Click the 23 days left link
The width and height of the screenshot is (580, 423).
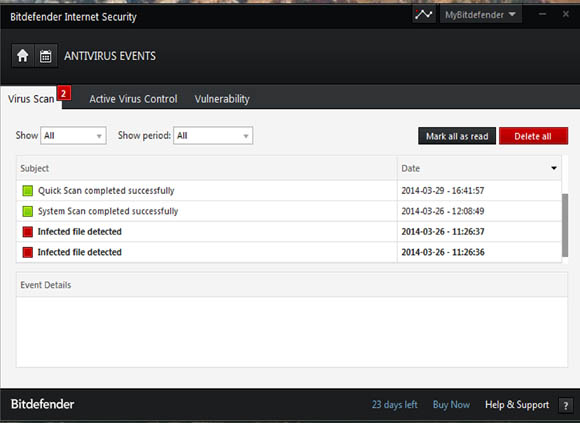(394, 405)
